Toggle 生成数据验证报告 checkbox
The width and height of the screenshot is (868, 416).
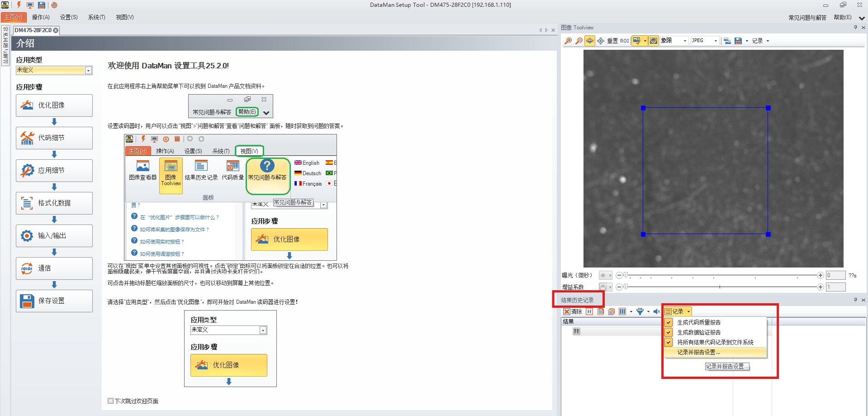tap(669, 332)
